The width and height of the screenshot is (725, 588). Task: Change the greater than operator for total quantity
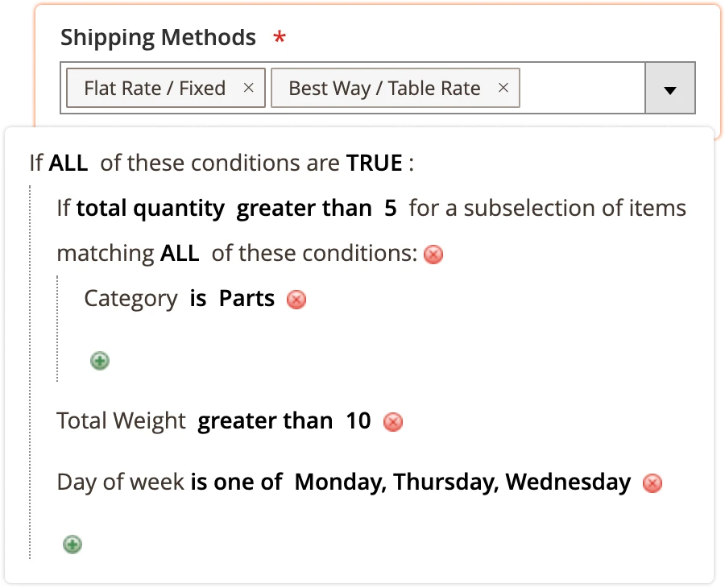click(304, 208)
